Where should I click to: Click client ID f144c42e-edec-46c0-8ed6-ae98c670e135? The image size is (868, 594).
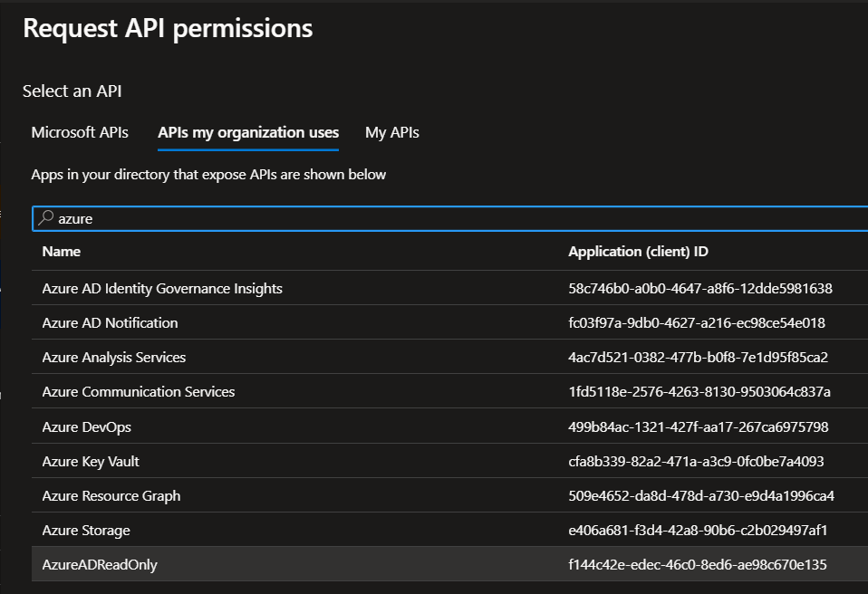pos(698,565)
